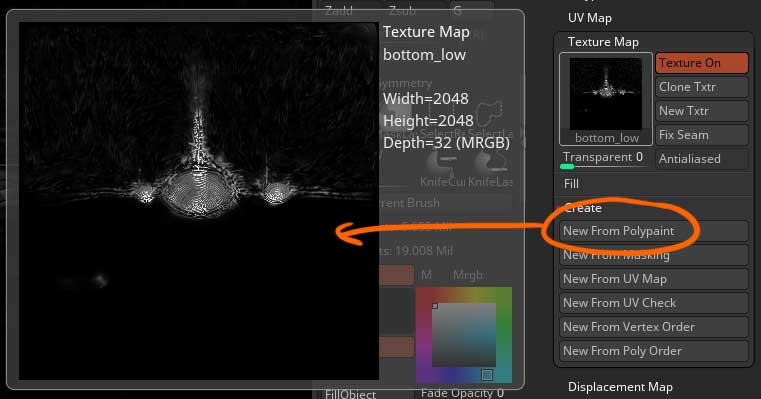Collapse the Texture Map section header

(603, 42)
